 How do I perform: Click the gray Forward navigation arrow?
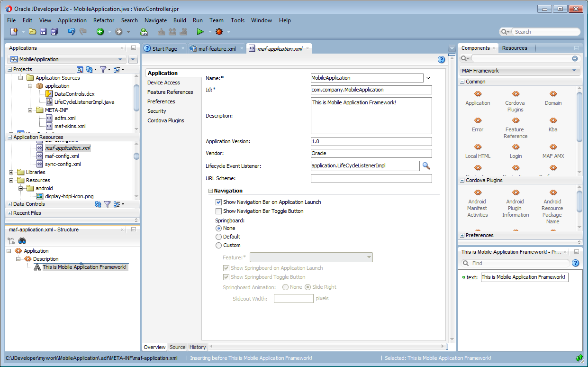click(x=119, y=32)
